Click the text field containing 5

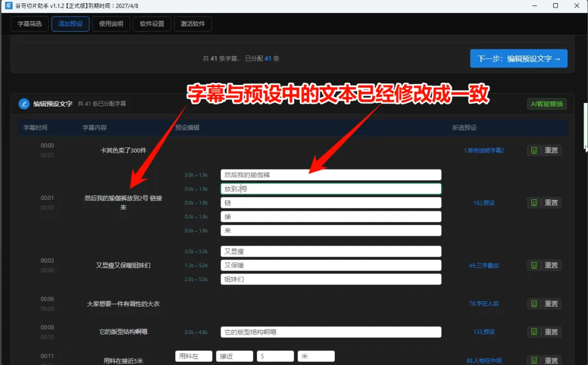pyautogui.click(x=275, y=356)
